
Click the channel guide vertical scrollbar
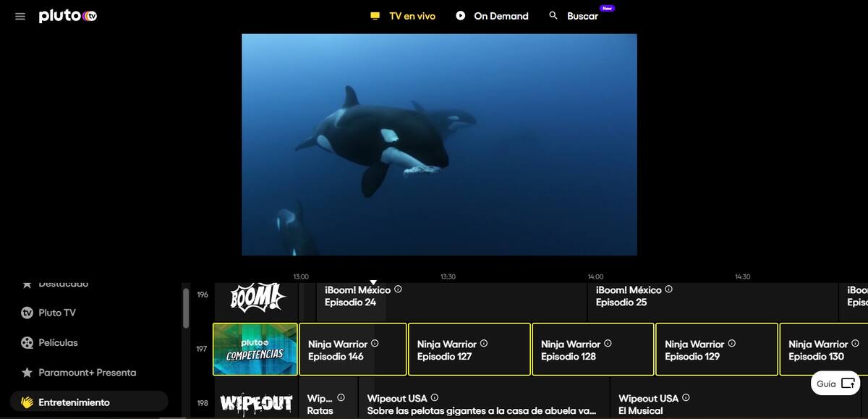(x=186, y=308)
